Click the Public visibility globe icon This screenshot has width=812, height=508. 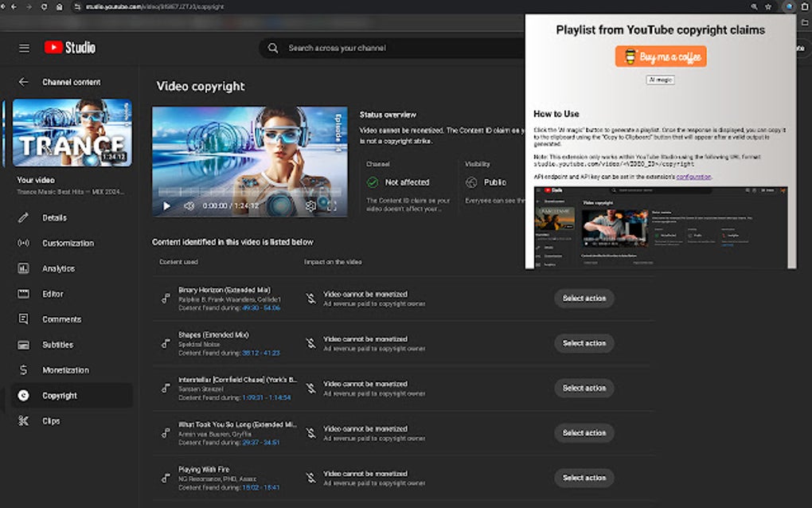[471, 182]
